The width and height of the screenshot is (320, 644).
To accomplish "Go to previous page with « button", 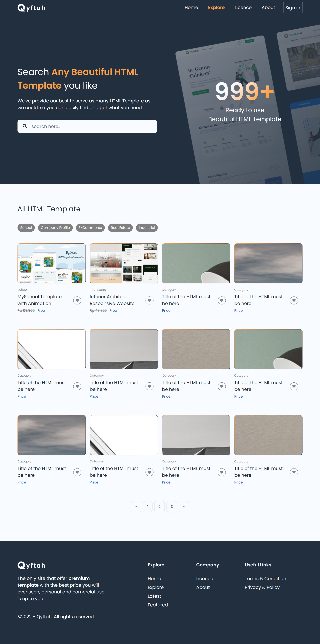I will [x=136, y=507].
